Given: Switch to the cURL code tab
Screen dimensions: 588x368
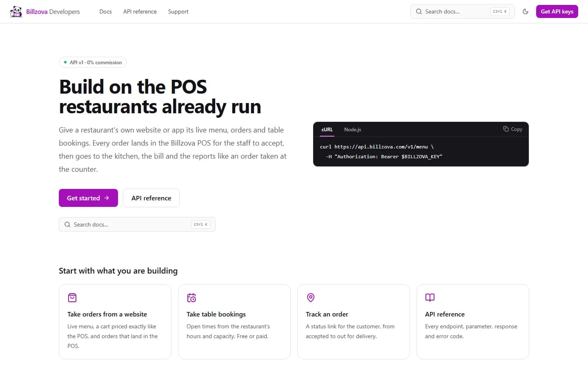Looking at the screenshot, I should tap(327, 129).
